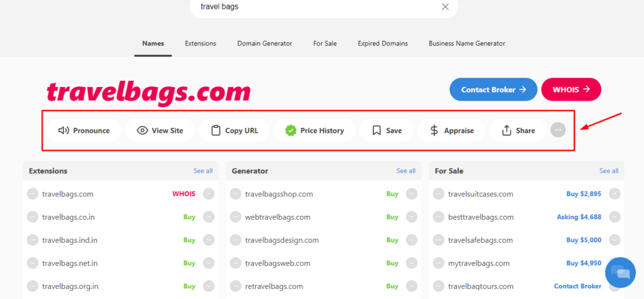
Task: Click WHOIS link in the travelbags.com row
Action: tap(184, 194)
